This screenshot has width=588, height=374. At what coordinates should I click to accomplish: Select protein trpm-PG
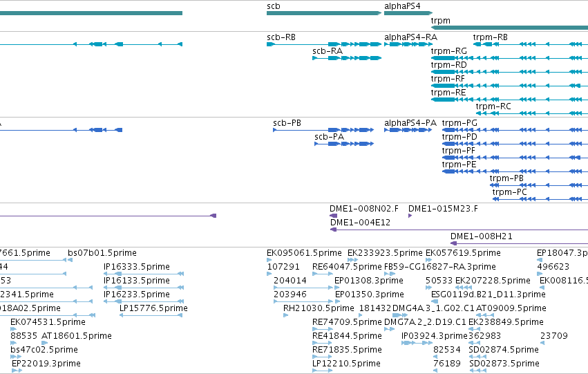[x=515, y=130]
